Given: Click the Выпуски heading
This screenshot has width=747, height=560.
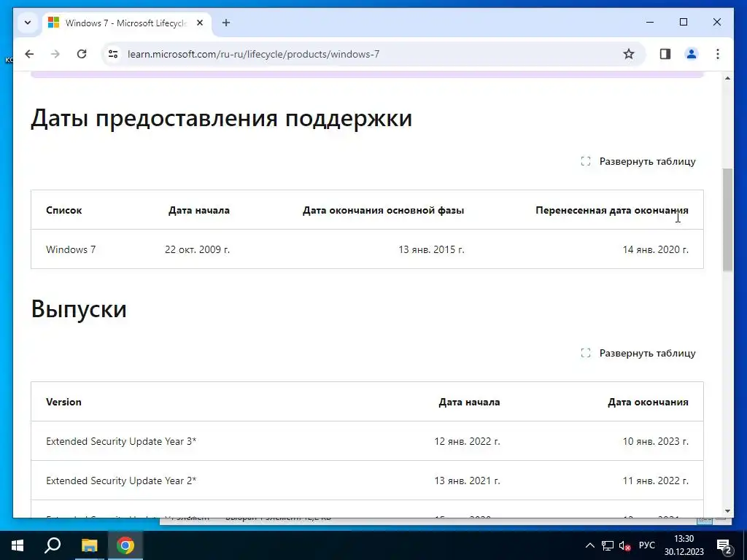Looking at the screenshot, I should tap(79, 309).
